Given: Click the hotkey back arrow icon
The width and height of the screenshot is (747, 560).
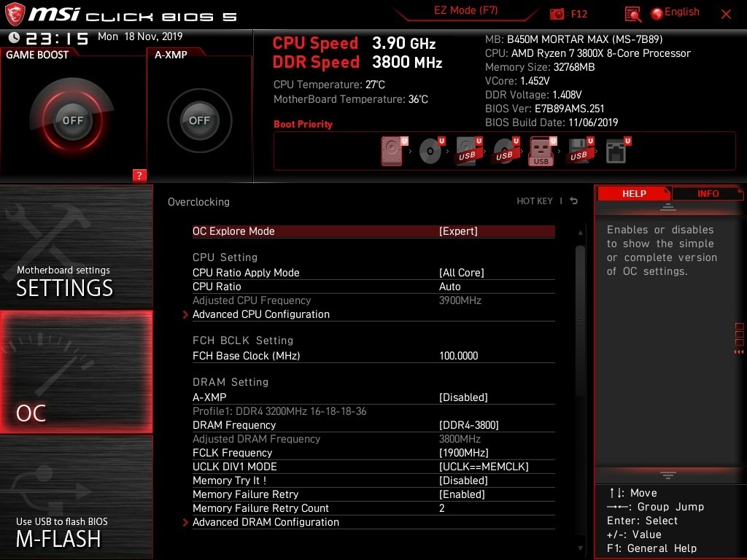Looking at the screenshot, I should point(574,201).
